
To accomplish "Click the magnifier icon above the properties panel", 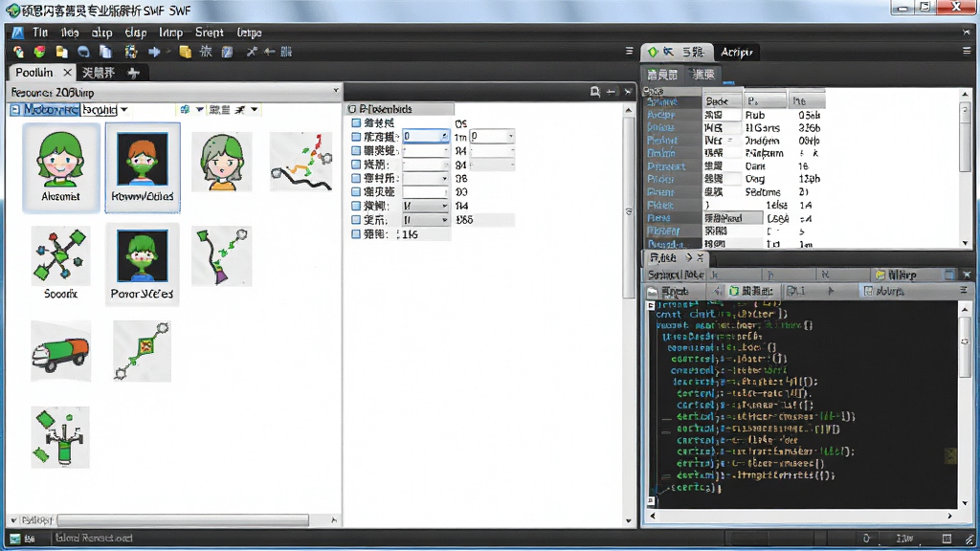I will click(595, 92).
